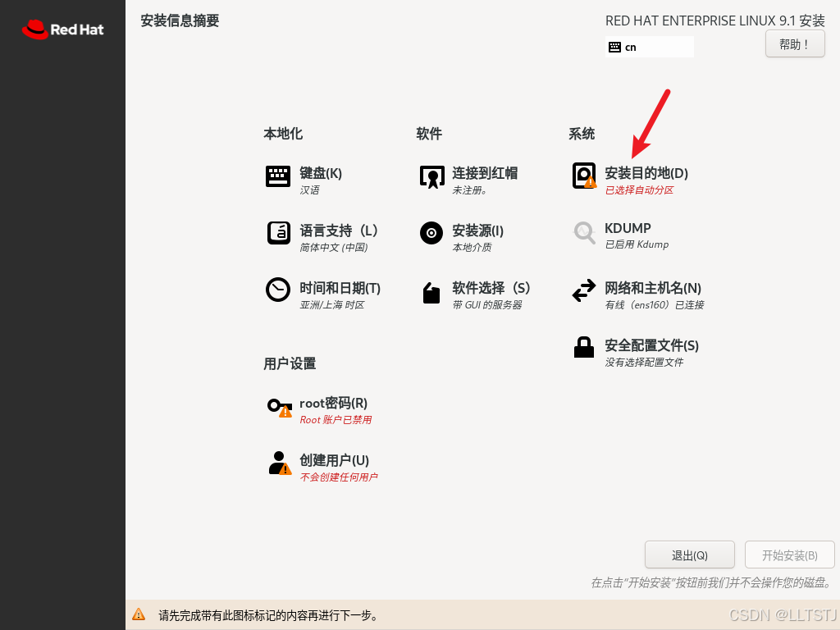
Task: Click the bottom warning message text
Action: (269, 615)
